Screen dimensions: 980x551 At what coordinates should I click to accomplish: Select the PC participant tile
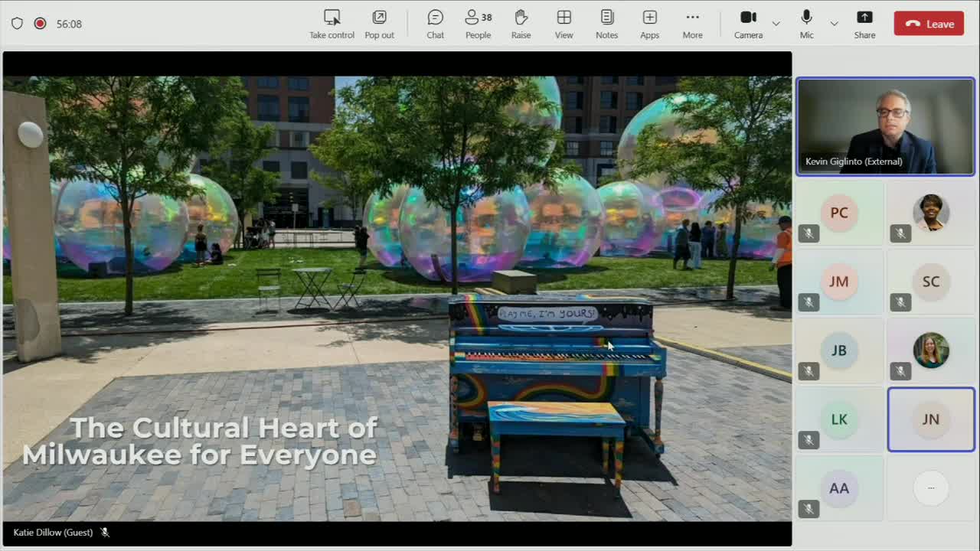click(840, 213)
